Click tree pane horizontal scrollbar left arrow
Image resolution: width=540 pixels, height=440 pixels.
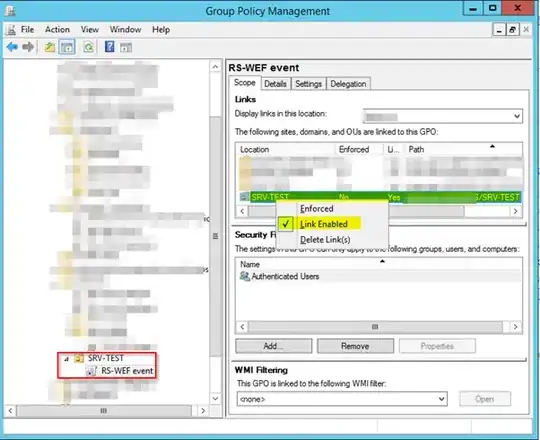click(10, 410)
